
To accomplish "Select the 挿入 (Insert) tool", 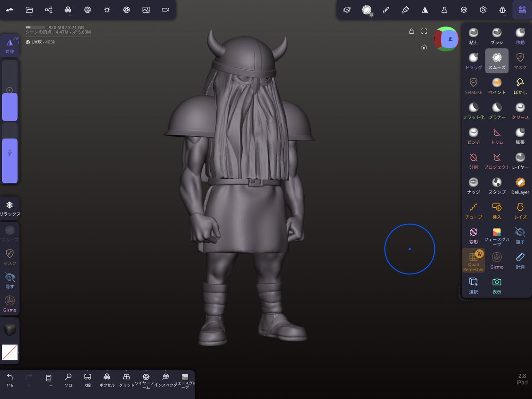I will tap(497, 210).
